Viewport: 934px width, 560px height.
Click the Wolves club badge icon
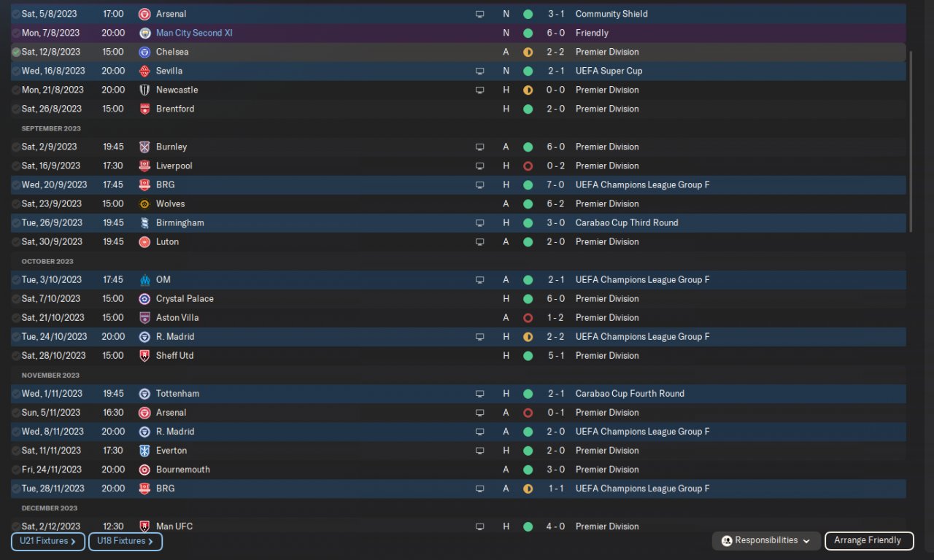pyautogui.click(x=144, y=203)
